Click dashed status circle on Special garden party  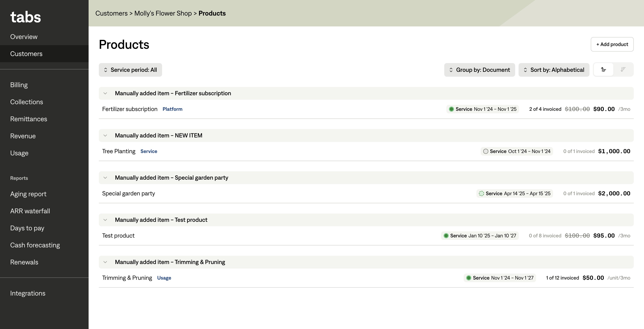[x=481, y=193]
